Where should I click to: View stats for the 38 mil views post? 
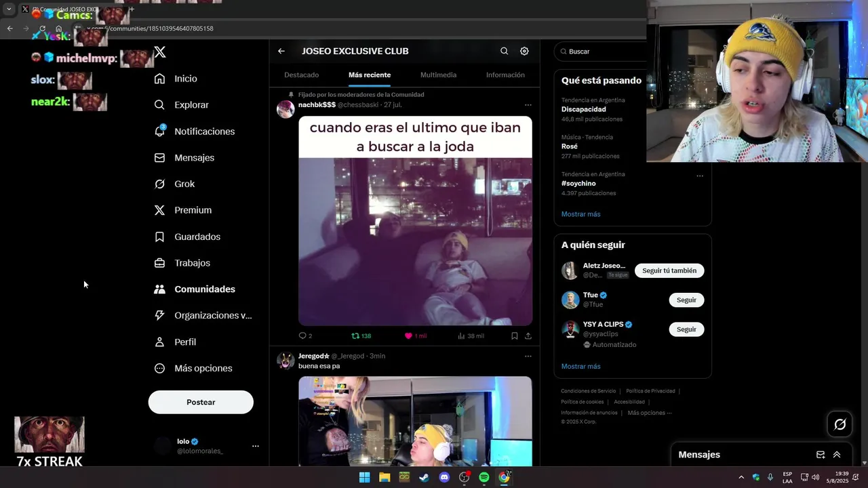[471, 336]
